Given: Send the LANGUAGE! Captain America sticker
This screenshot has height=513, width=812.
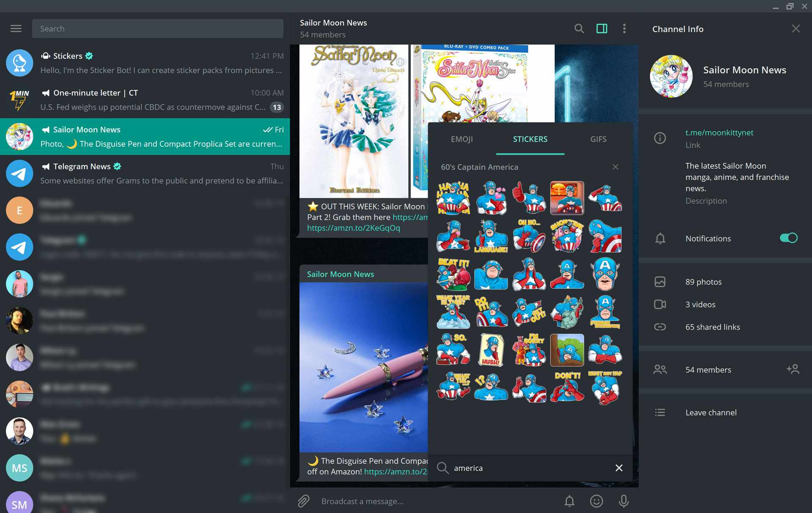Looking at the screenshot, I should click(491, 236).
